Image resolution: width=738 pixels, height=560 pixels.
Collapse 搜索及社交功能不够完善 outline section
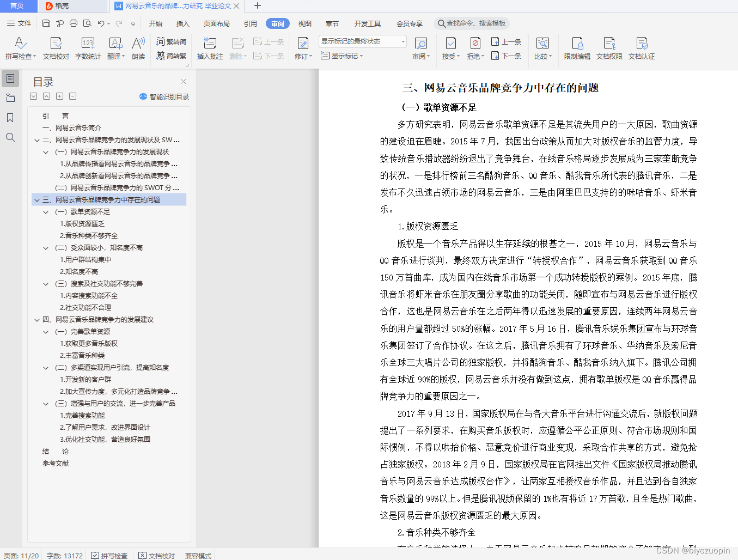46,284
